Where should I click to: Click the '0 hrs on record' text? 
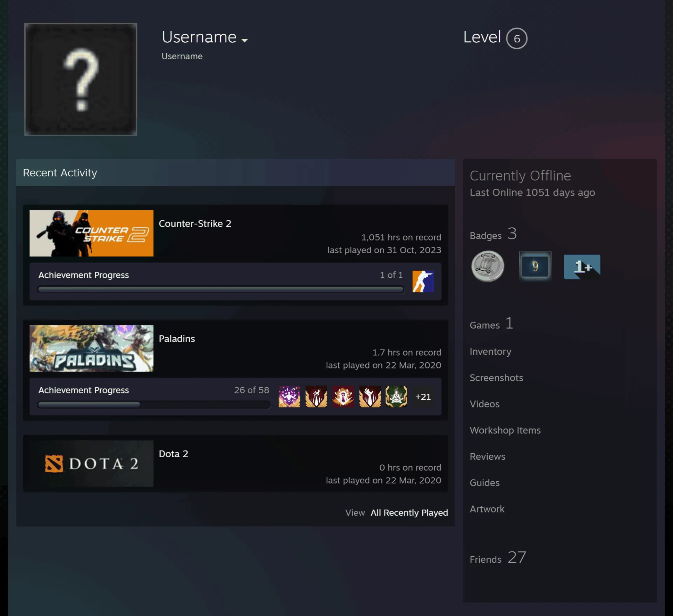click(410, 467)
